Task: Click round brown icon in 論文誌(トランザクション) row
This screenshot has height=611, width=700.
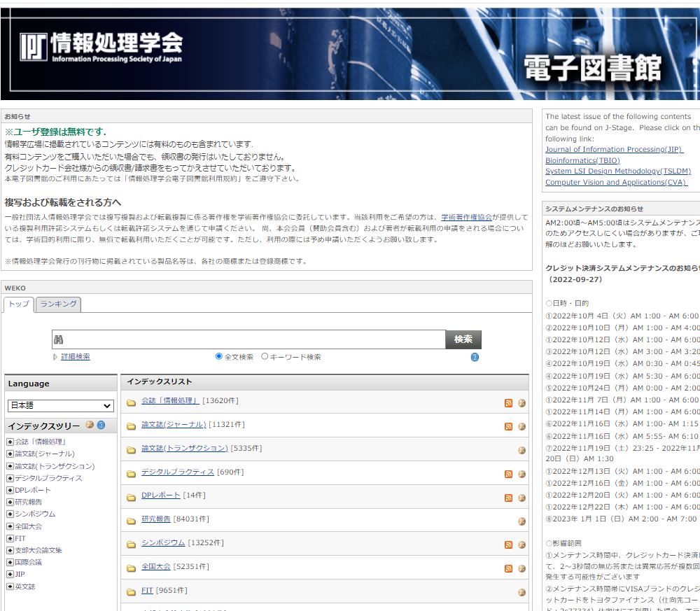Action: point(521,450)
